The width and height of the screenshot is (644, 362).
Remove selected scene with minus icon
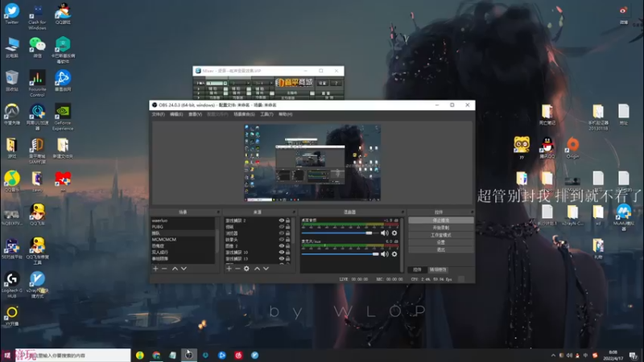[x=164, y=269]
